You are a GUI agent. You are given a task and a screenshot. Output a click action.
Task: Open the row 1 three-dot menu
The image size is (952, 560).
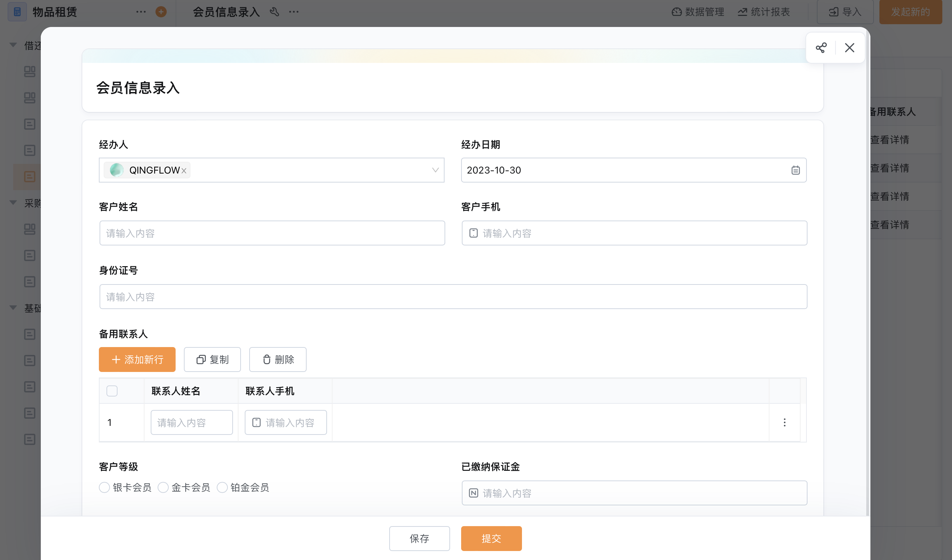click(x=784, y=422)
